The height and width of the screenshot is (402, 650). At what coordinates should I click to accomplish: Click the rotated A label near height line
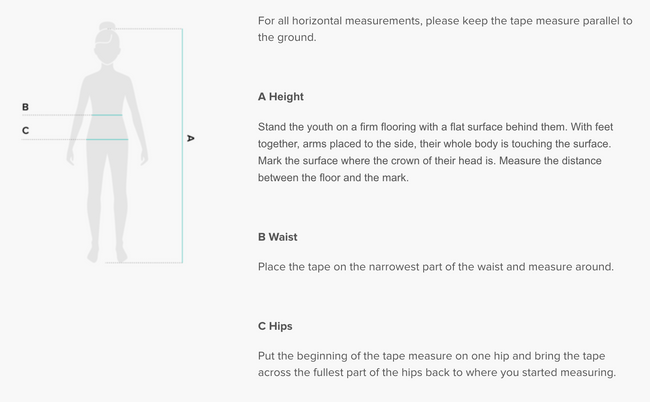tap(190, 138)
